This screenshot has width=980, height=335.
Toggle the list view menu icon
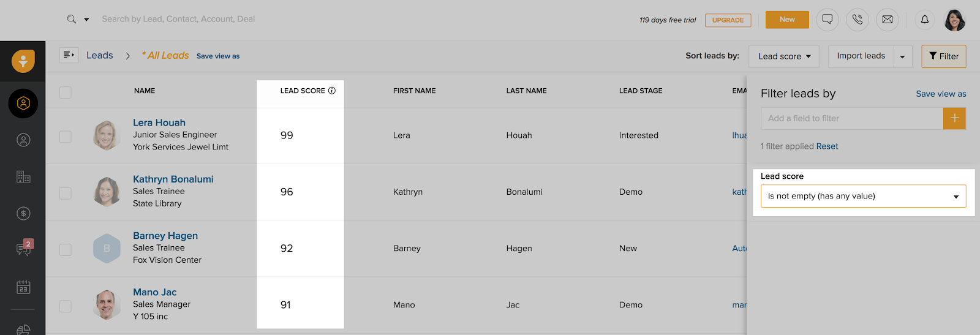69,55
